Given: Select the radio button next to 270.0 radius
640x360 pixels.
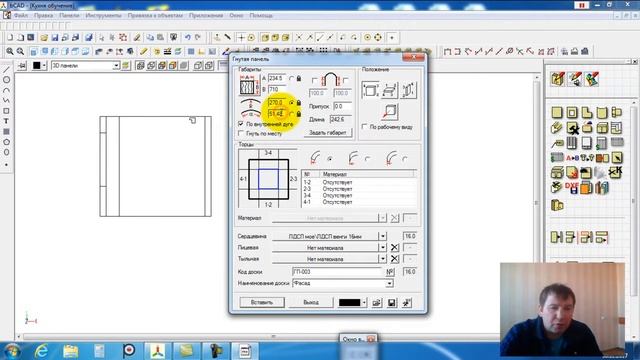Looking at the screenshot, I should pyautogui.click(x=291, y=103).
